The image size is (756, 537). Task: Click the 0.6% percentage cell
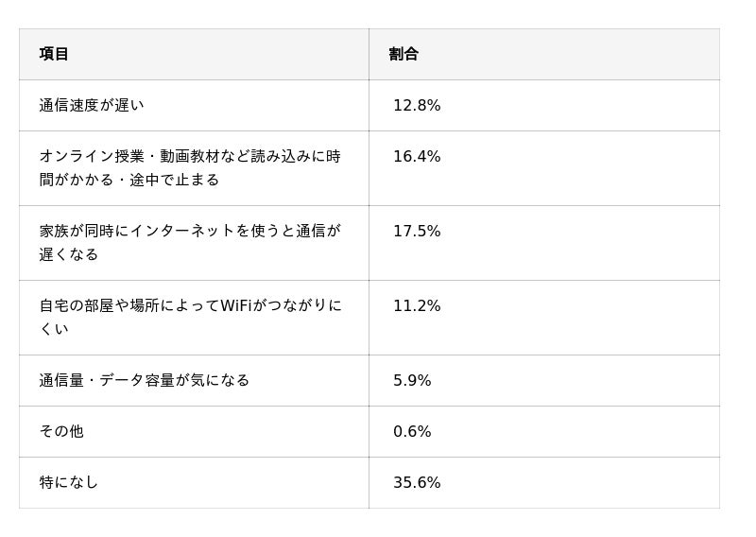coord(412,431)
